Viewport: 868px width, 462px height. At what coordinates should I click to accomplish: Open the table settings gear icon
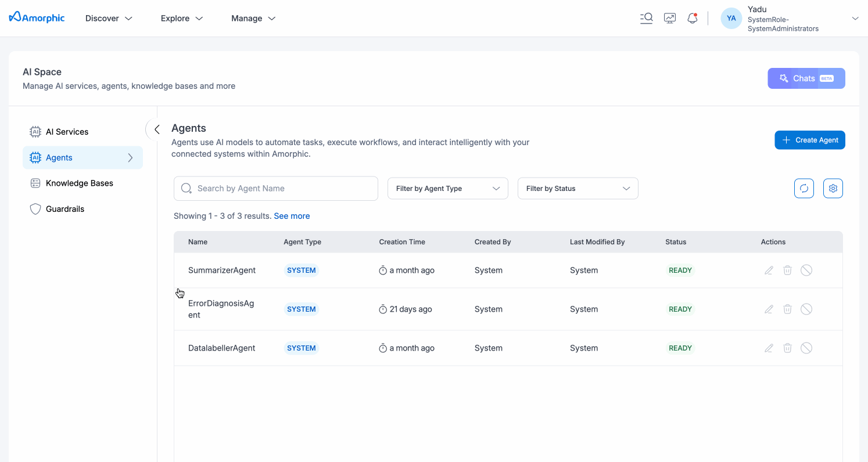(833, 188)
